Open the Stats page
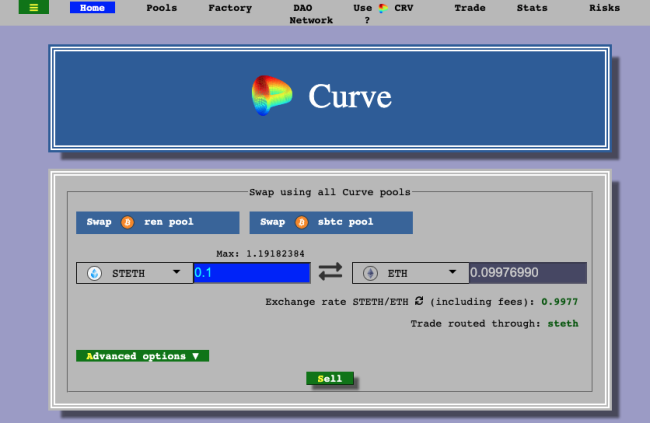650x423 pixels. coord(532,8)
